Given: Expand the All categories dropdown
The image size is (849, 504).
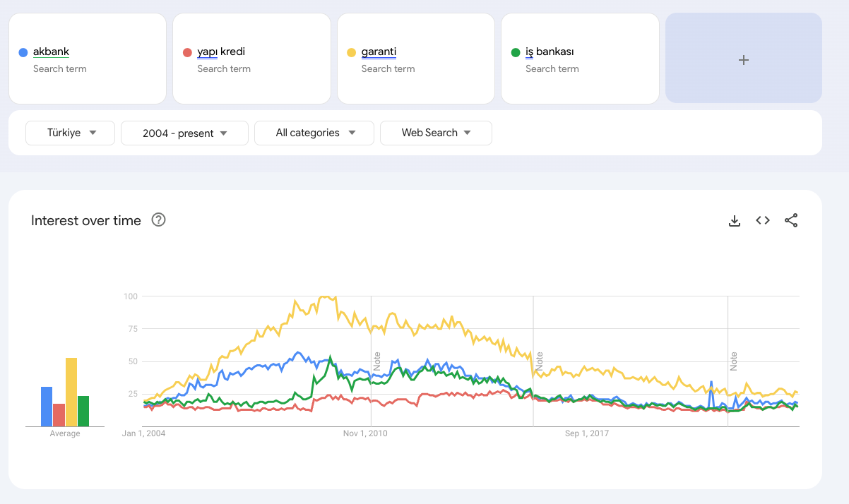Looking at the screenshot, I should [x=314, y=133].
